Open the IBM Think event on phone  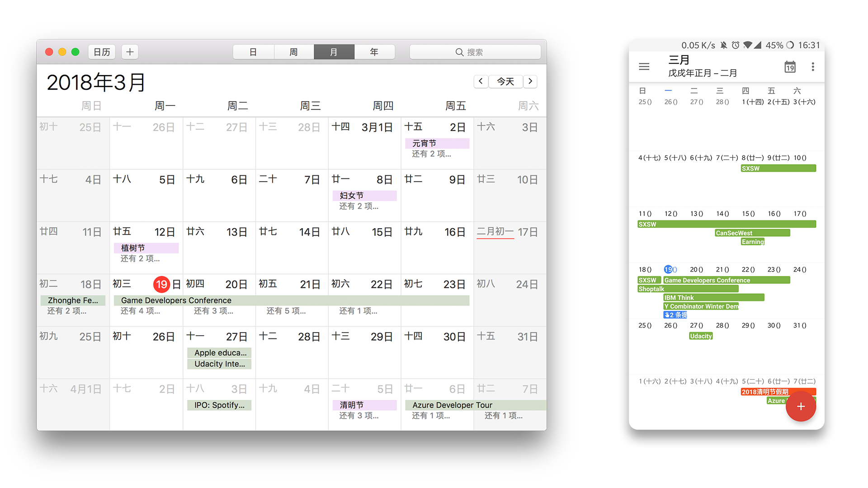point(714,297)
